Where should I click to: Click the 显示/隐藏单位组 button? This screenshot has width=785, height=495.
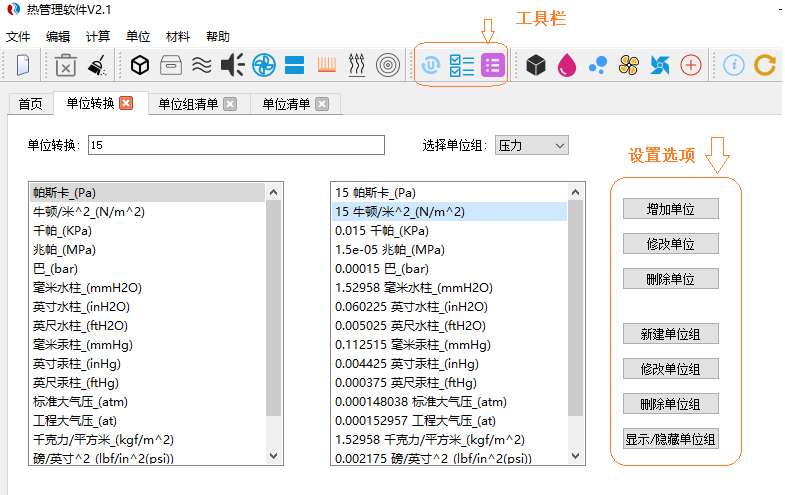pyautogui.click(x=670, y=439)
